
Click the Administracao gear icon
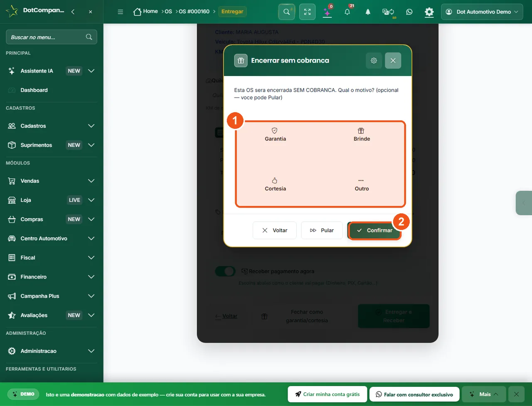pyautogui.click(x=12, y=351)
